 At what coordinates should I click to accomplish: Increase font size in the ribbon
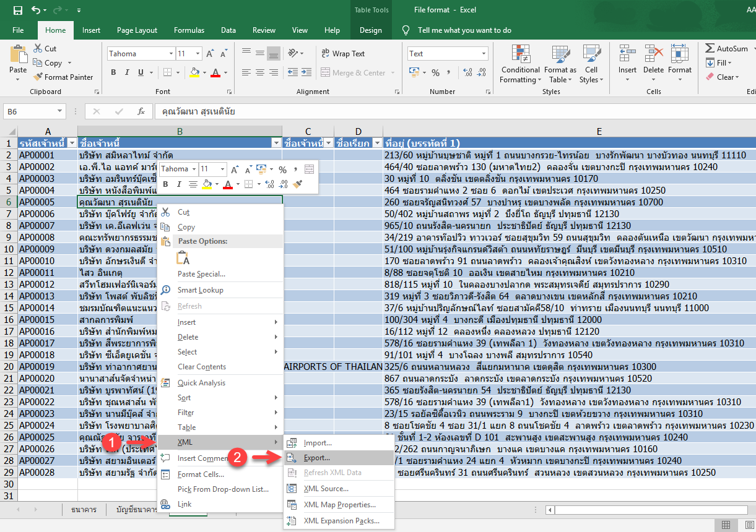click(211, 54)
